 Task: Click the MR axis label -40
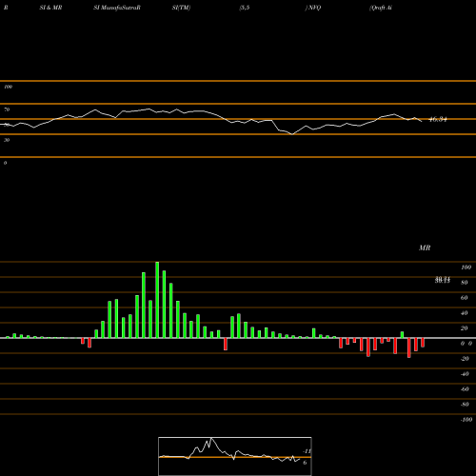tap(465, 374)
